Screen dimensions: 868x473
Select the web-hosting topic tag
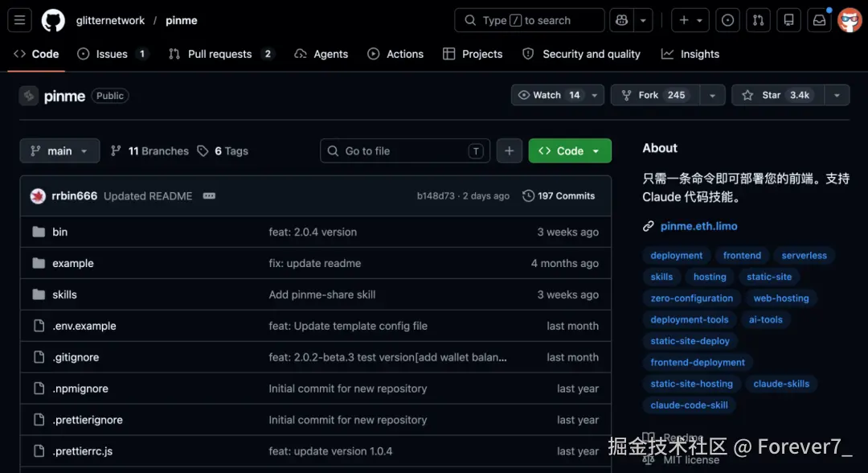coord(781,298)
